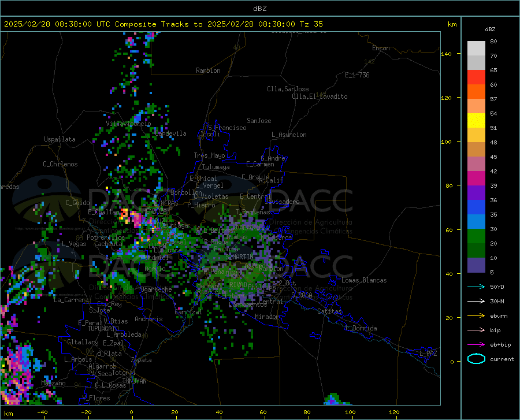Click the 'V_Flores' map label
This screenshot has height=420, width=520.
tap(96, 398)
